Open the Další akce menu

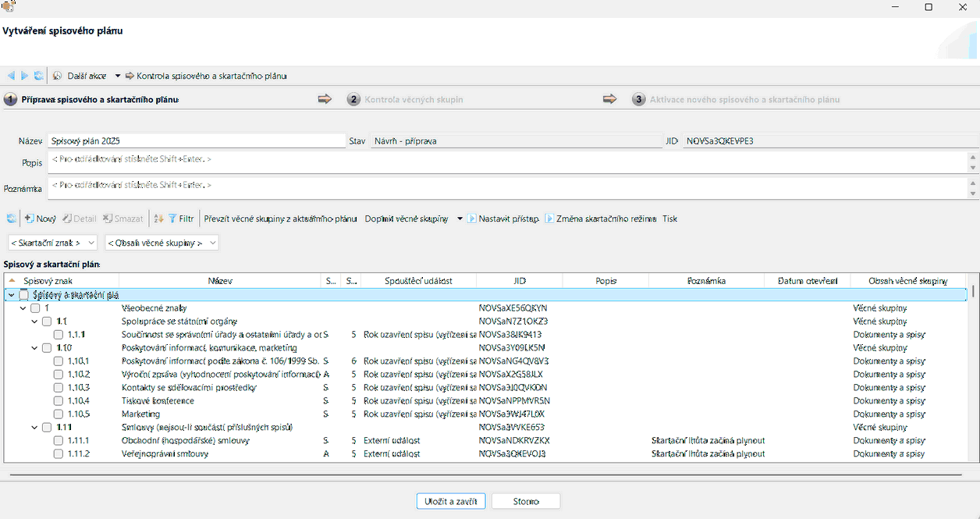tap(87, 76)
